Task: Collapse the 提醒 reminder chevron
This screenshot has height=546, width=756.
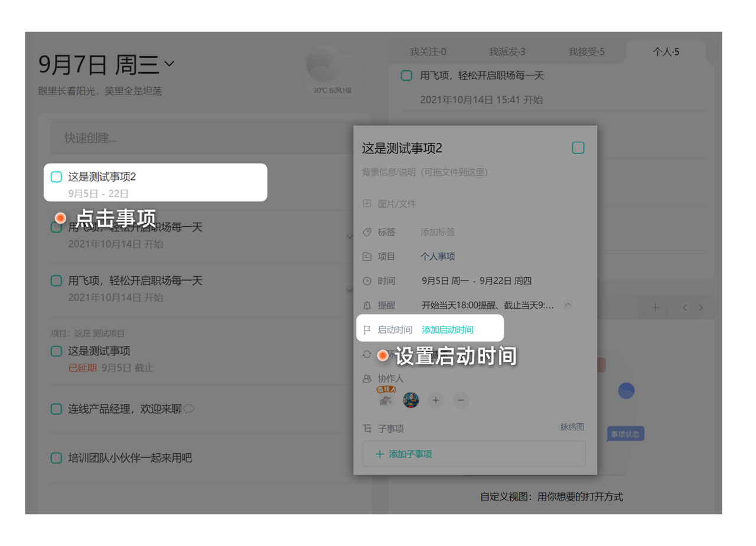Action: tap(568, 305)
